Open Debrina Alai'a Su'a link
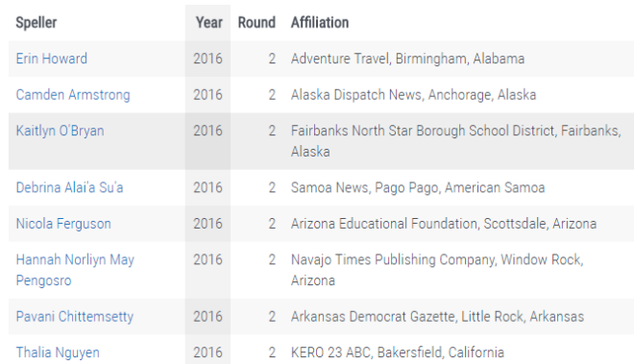 (x=69, y=187)
